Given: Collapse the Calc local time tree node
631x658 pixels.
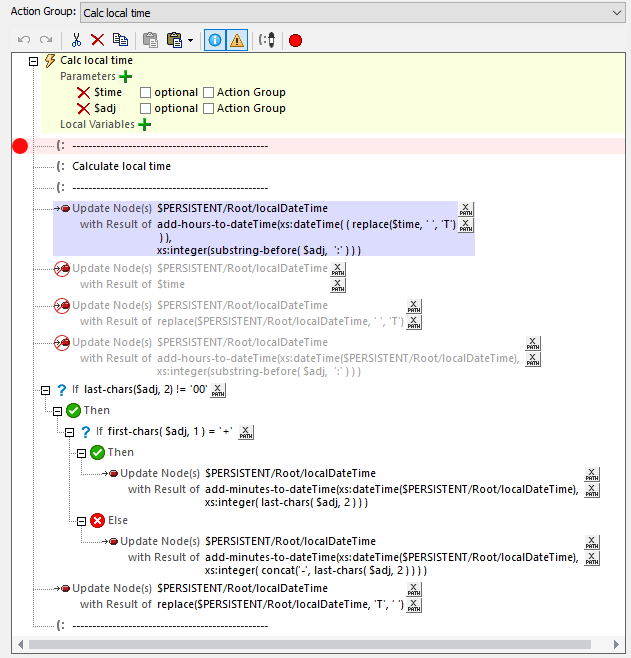Looking at the screenshot, I should (x=34, y=60).
